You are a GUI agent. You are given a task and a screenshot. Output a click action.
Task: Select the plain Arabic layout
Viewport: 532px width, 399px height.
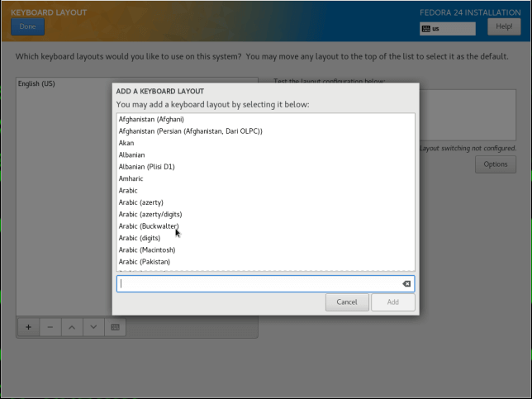[266, 190]
